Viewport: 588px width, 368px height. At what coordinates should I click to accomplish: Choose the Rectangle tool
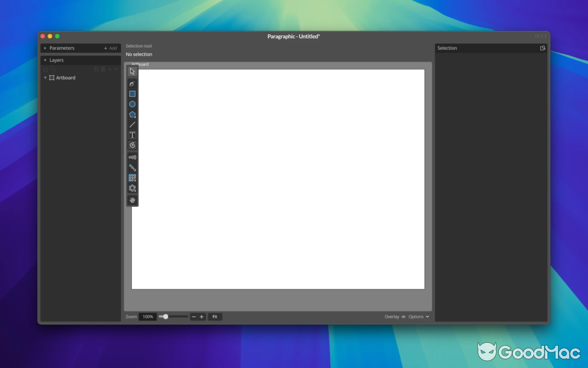tap(132, 94)
